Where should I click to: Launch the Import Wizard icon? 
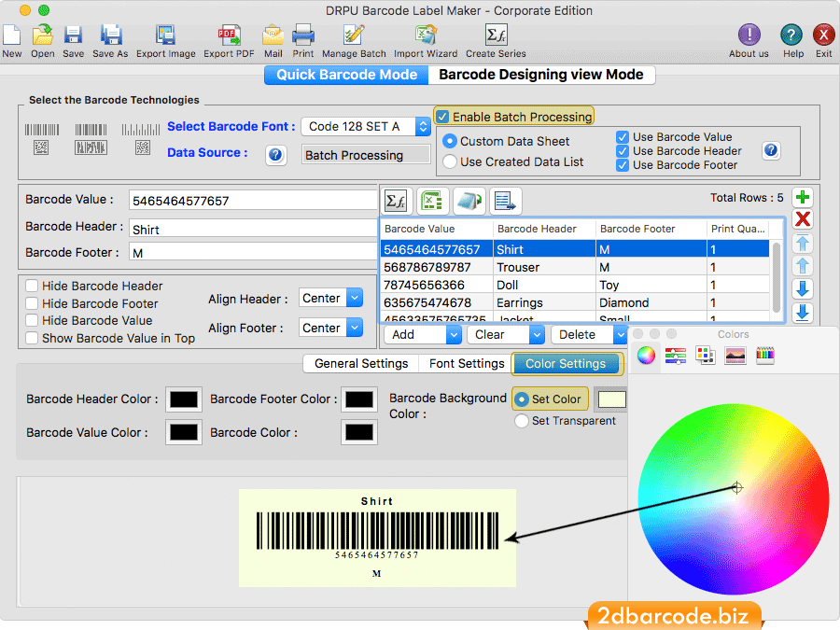click(426, 35)
